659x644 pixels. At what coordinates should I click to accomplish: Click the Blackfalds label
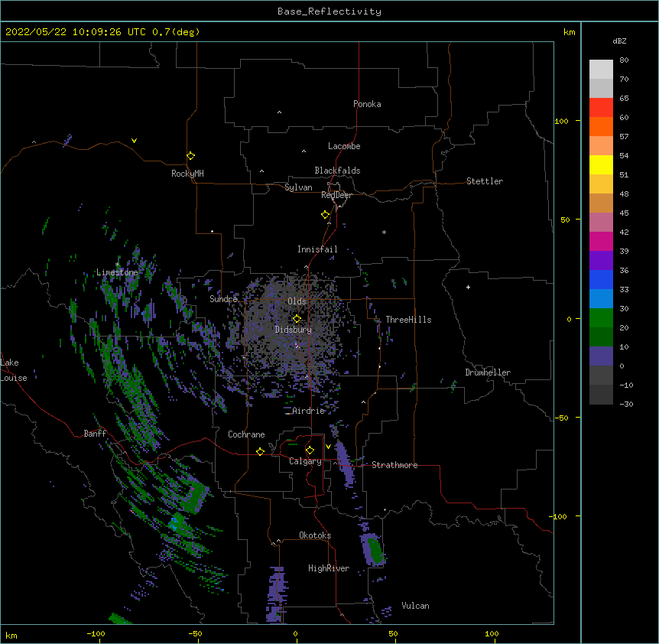click(337, 171)
